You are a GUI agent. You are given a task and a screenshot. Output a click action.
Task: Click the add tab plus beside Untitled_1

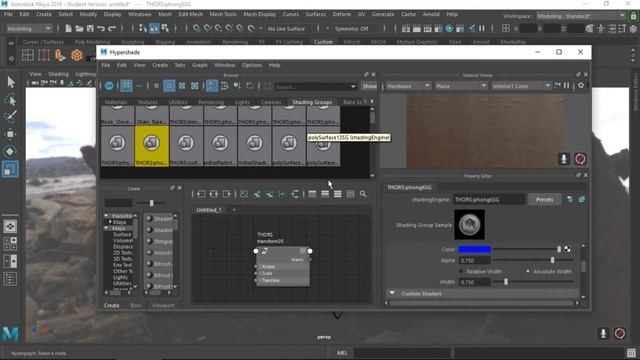(x=234, y=210)
